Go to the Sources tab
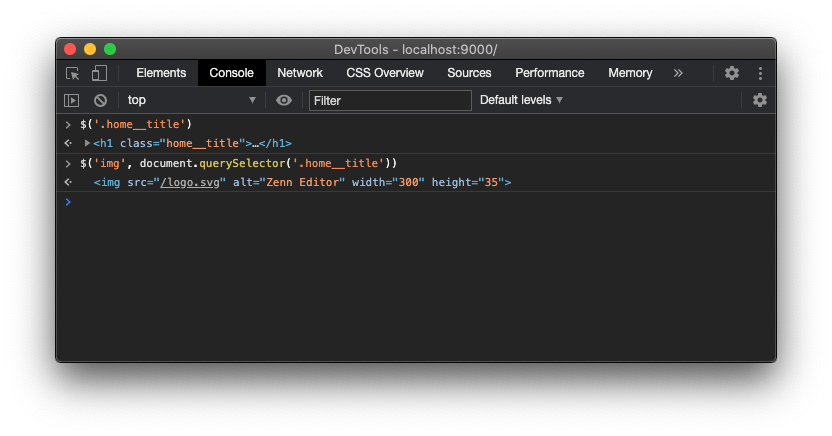Screen dimensions: 832x436 469,73
